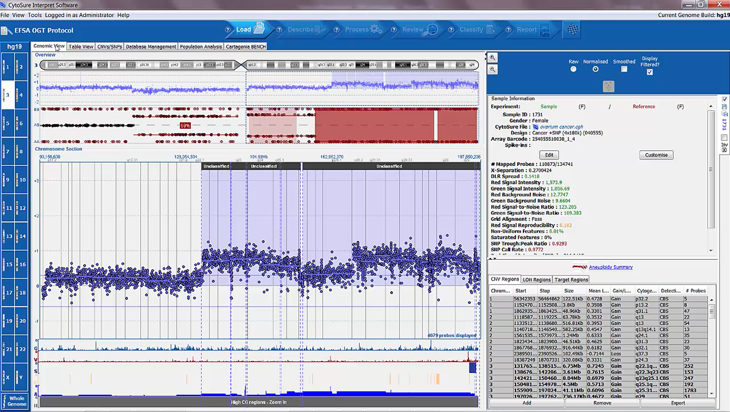730x412 pixels.
Task: Select the CNV Regions tab
Action: pos(505,279)
